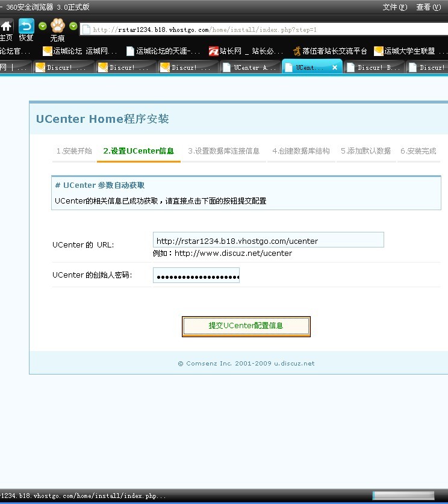Screen dimensions: 448x504
Task: Open the 查看(V) menu
Action: (x=429, y=7)
